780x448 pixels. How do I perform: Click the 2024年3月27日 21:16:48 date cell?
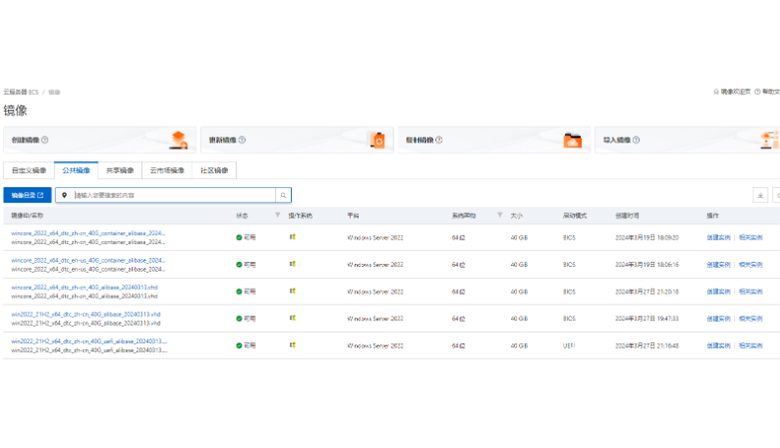click(647, 346)
